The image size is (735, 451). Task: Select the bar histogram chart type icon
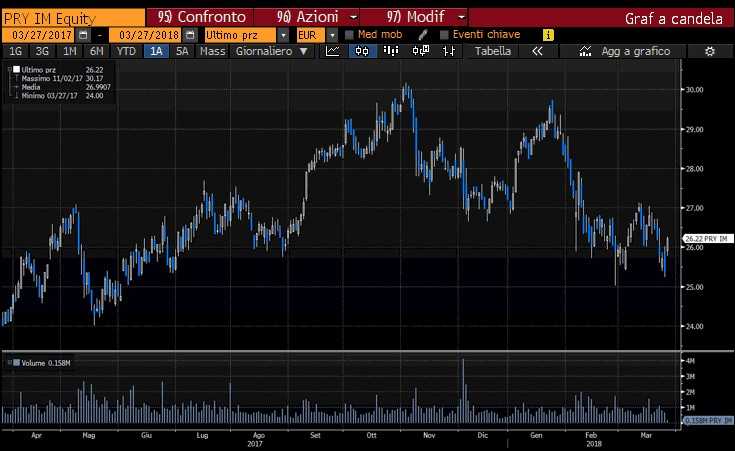point(391,51)
